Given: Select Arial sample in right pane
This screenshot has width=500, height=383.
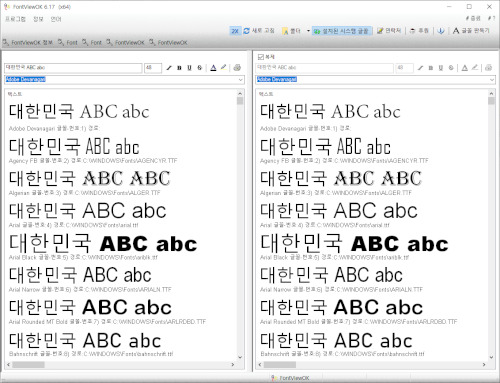Looking at the screenshot, I should pyautogui.click(x=339, y=211).
